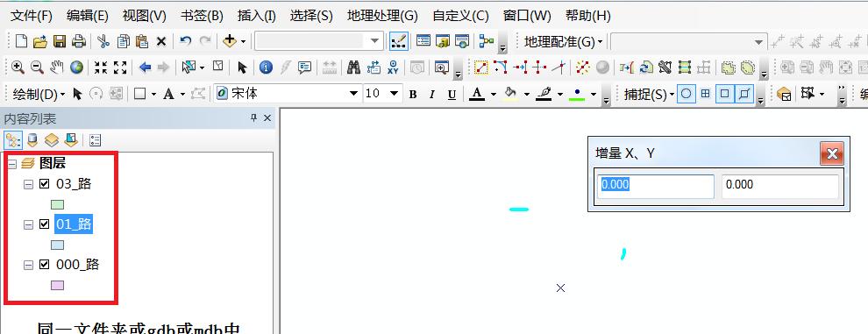Click the blue 01_路 symbol swatch
This screenshot has height=334, width=868.
58,245
